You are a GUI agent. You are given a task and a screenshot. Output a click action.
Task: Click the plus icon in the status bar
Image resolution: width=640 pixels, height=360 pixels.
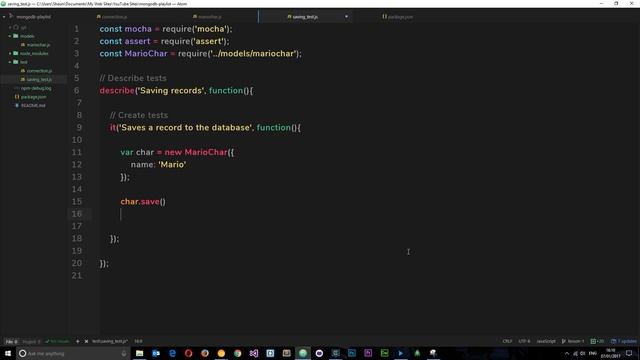78,341
